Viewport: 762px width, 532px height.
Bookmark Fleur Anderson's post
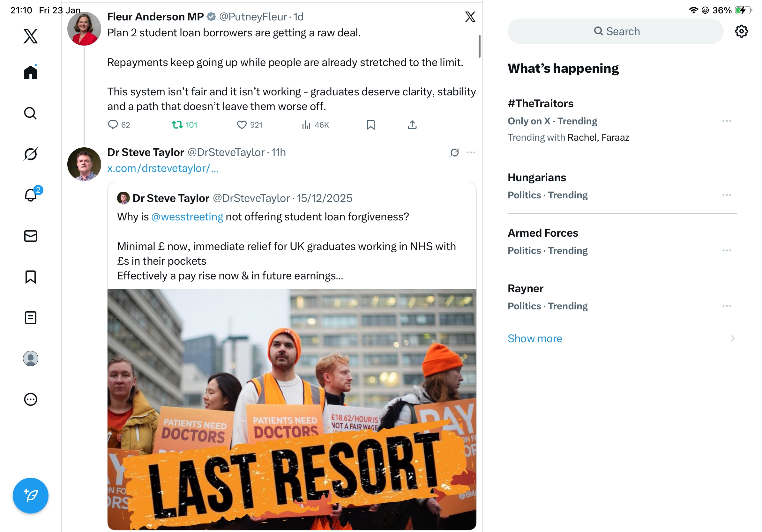(x=371, y=125)
